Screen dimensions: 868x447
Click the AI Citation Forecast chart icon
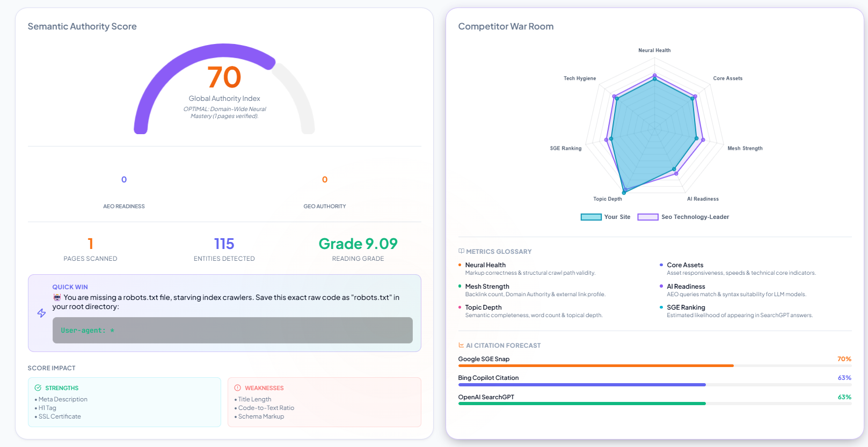pyautogui.click(x=461, y=345)
